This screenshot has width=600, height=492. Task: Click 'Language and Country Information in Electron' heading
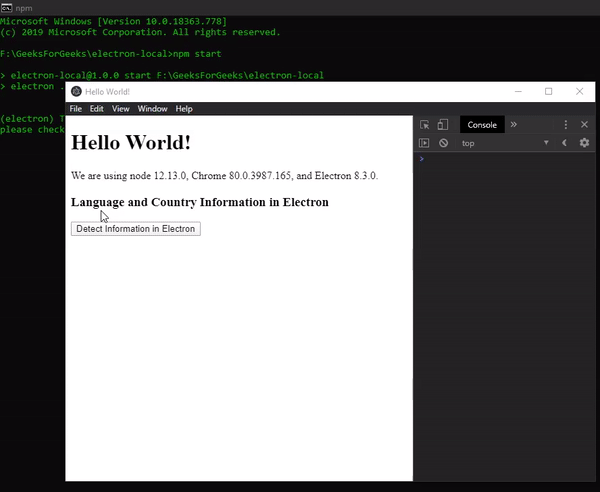pos(200,202)
